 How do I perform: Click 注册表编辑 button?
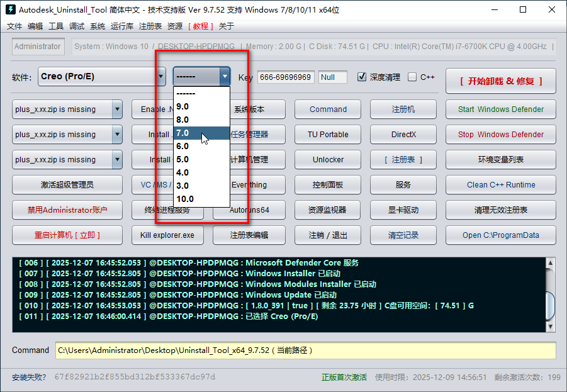click(249, 235)
